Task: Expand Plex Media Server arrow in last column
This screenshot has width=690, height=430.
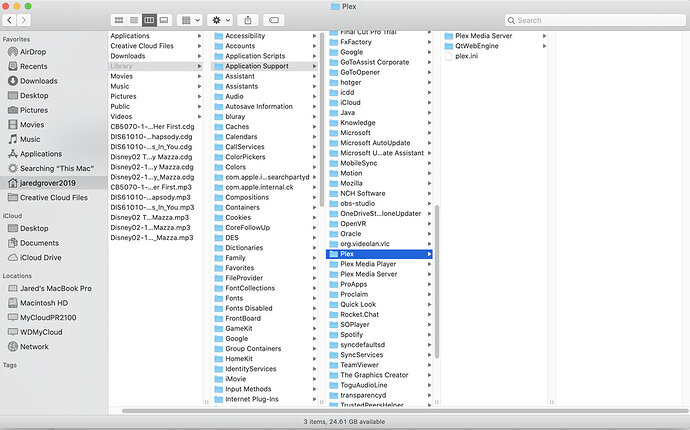Action: click(x=544, y=36)
